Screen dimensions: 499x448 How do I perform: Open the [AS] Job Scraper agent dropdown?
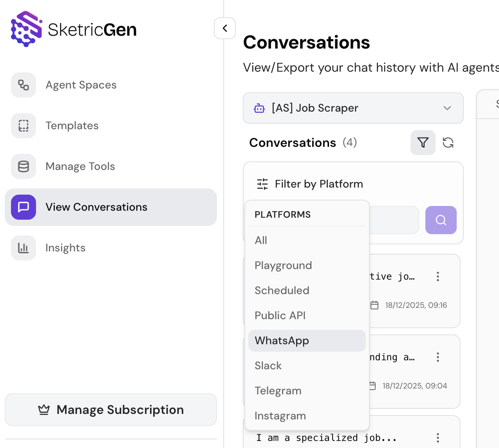pos(353,108)
